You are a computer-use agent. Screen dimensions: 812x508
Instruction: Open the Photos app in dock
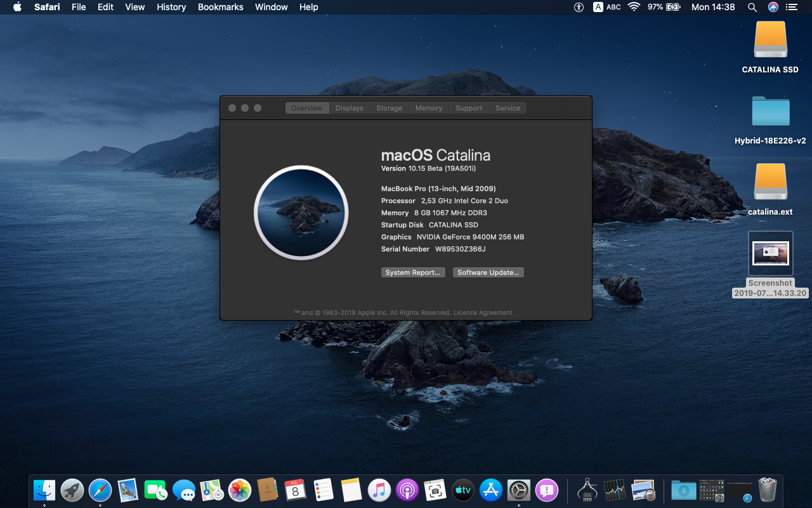tap(240, 490)
